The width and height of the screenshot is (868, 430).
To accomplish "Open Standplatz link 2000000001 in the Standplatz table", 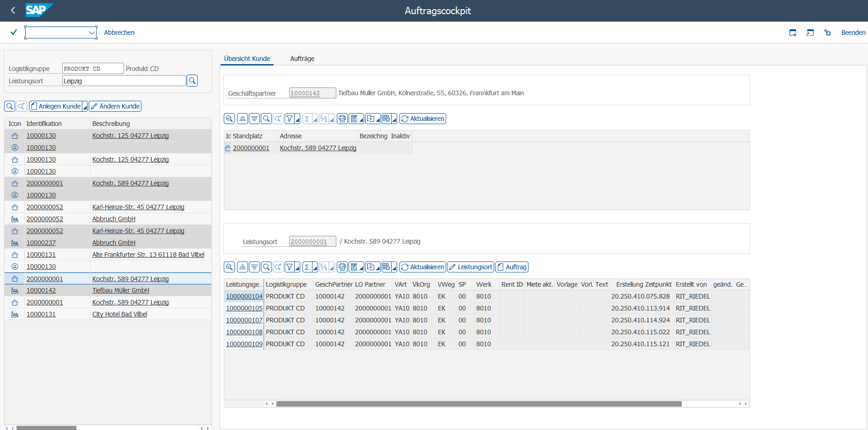I will click(251, 148).
